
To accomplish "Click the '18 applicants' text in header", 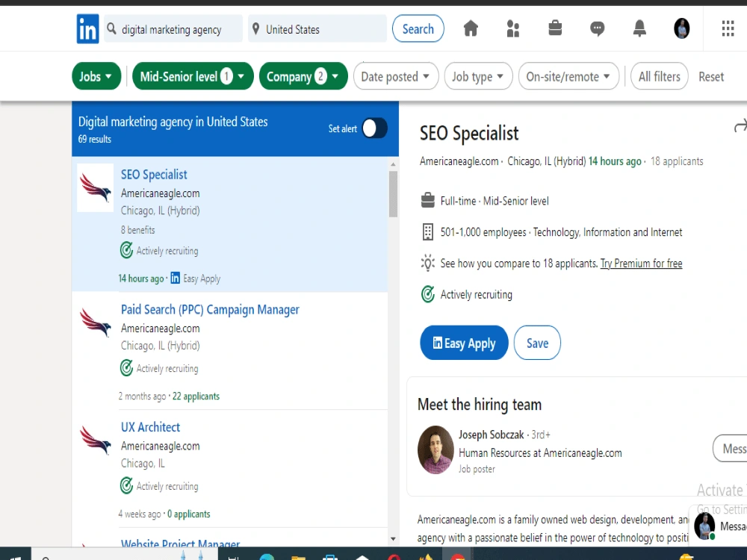I will tap(677, 161).
